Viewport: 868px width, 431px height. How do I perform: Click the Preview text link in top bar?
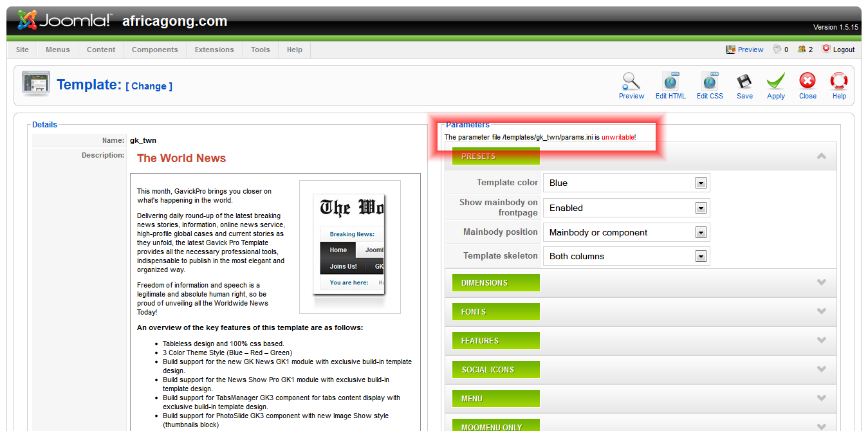(x=751, y=50)
